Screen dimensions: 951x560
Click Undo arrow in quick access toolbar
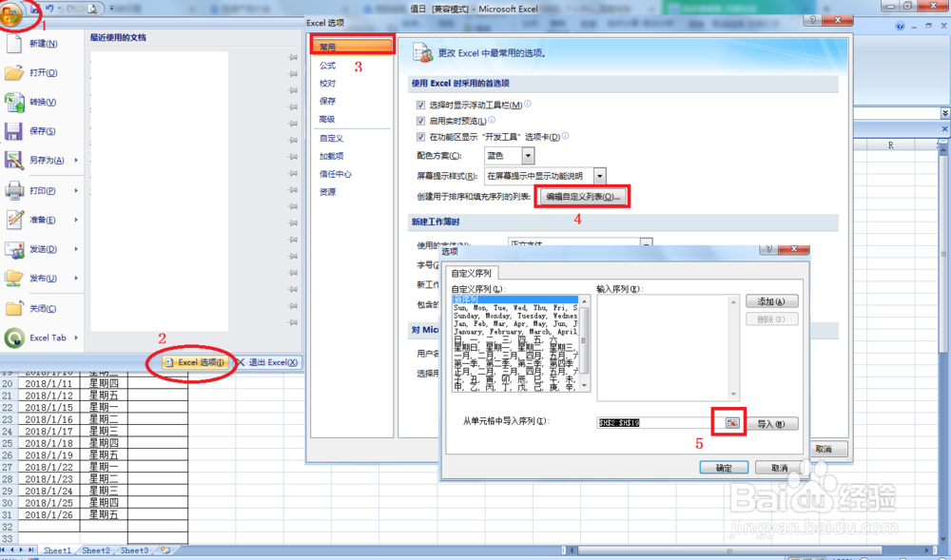(x=49, y=9)
